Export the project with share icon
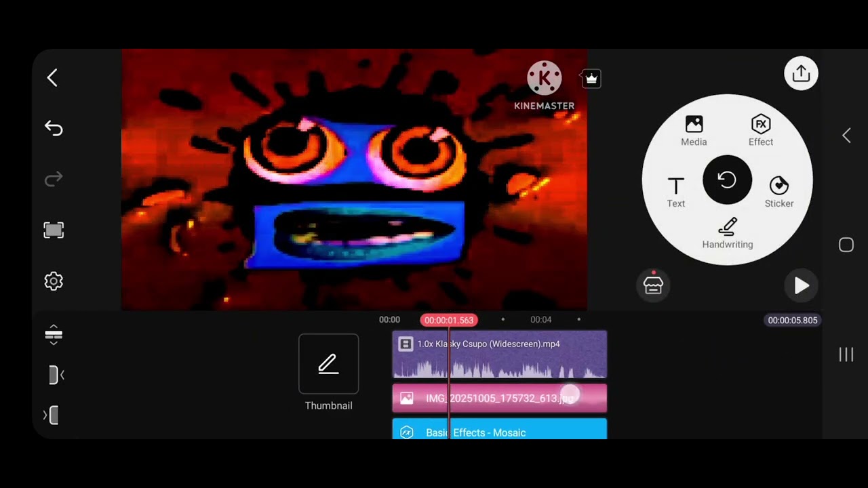 click(x=801, y=73)
